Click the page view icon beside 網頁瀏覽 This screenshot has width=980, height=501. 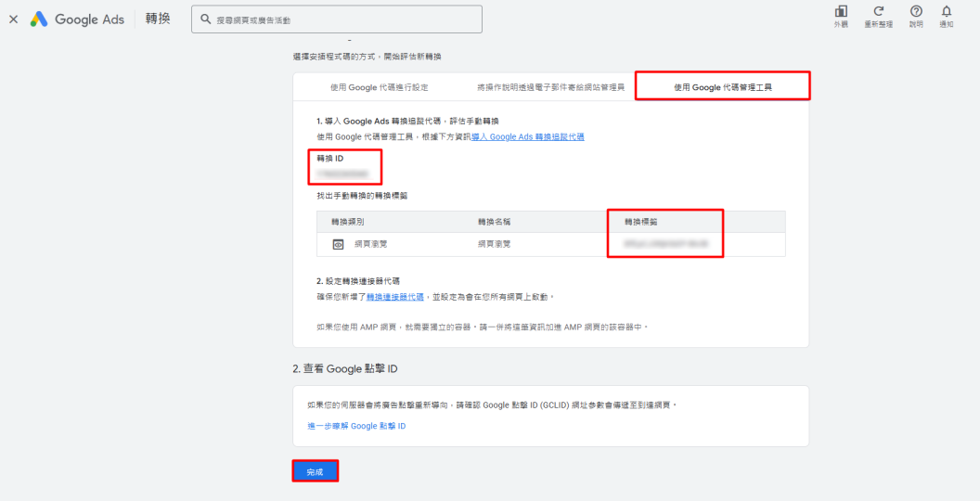point(338,244)
